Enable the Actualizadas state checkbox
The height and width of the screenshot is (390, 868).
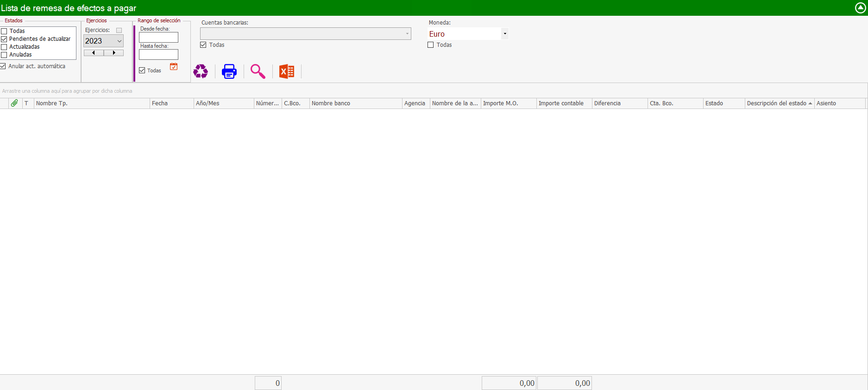click(x=4, y=47)
